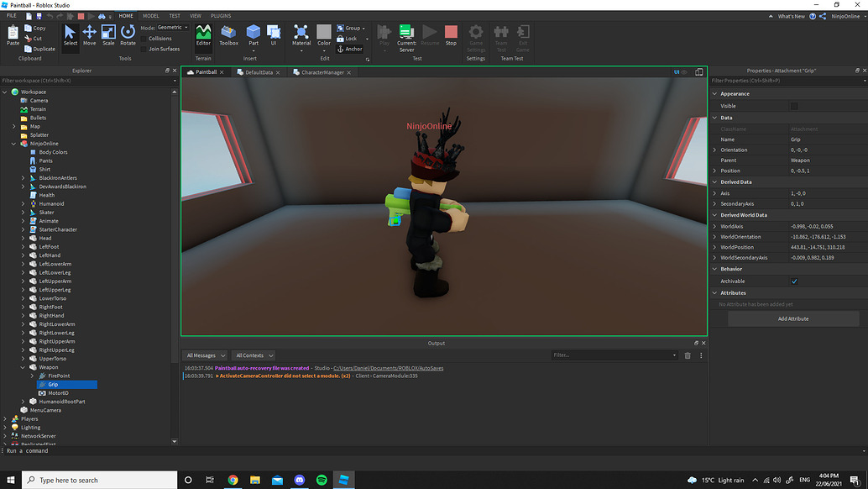Click the viewport device emulator icon
Viewport: 868px width, 489px height.
point(699,72)
